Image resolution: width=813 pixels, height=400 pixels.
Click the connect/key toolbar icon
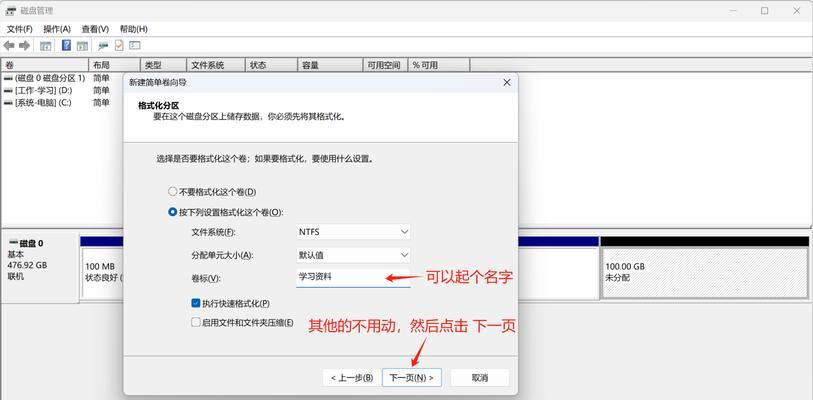(103, 46)
